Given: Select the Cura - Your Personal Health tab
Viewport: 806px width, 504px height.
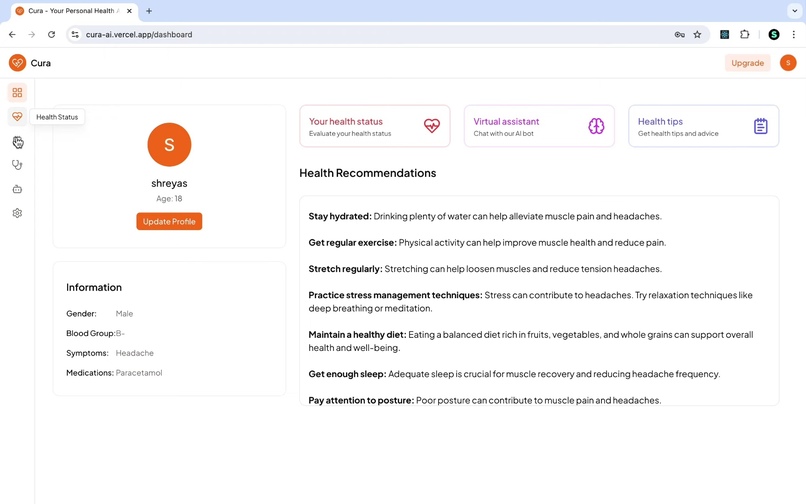Looking at the screenshot, I should coord(74,11).
